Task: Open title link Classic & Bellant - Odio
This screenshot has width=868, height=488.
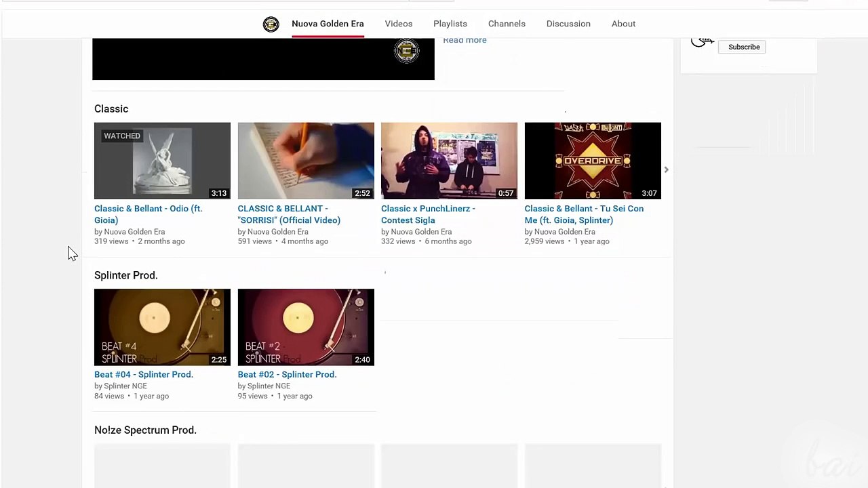Action: click(149, 214)
